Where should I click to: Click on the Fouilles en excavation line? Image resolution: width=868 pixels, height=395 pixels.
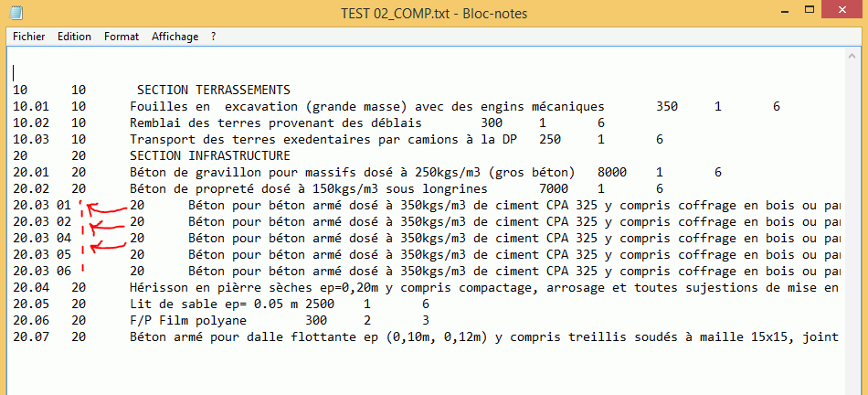(365, 107)
